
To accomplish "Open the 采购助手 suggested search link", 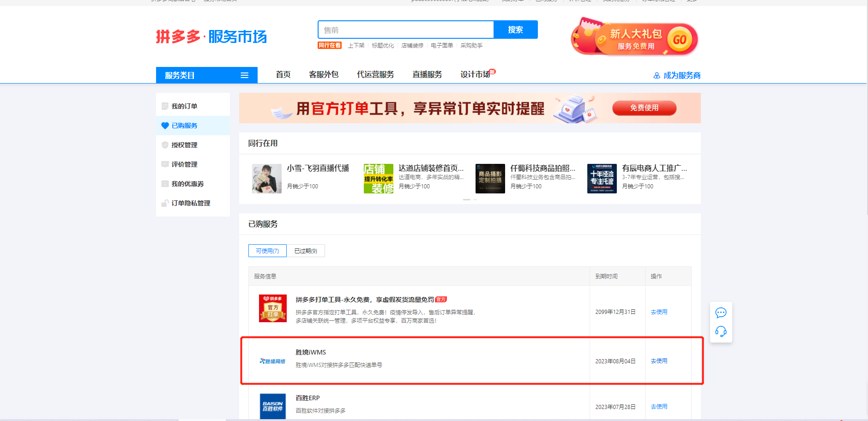I will pyautogui.click(x=471, y=45).
